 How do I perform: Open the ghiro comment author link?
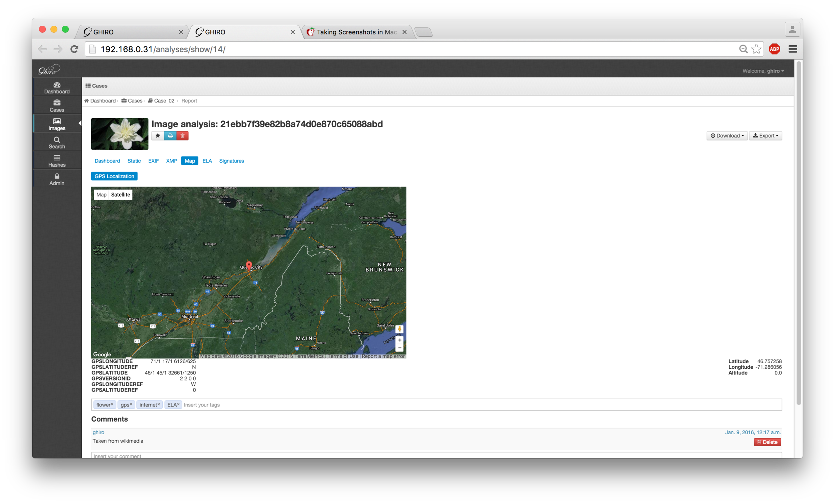coord(98,432)
